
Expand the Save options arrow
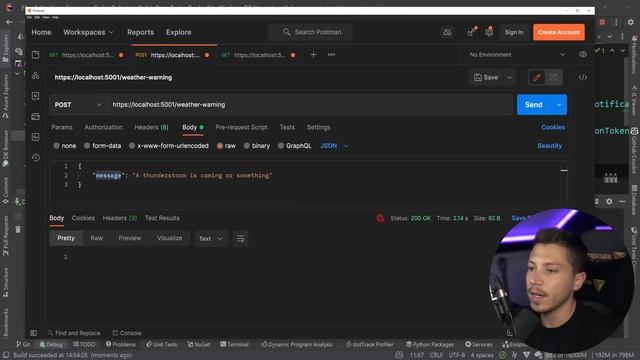[509, 77]
